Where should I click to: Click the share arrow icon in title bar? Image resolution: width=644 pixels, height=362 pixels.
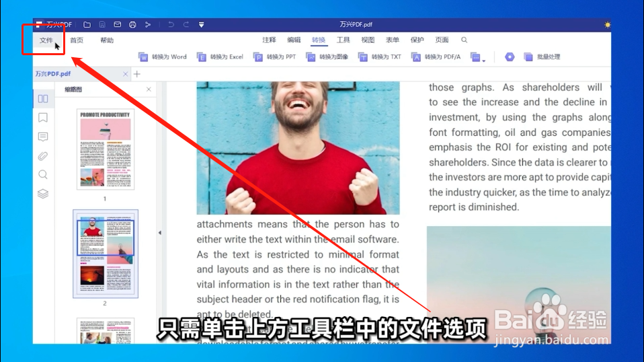tap(148, 25)
